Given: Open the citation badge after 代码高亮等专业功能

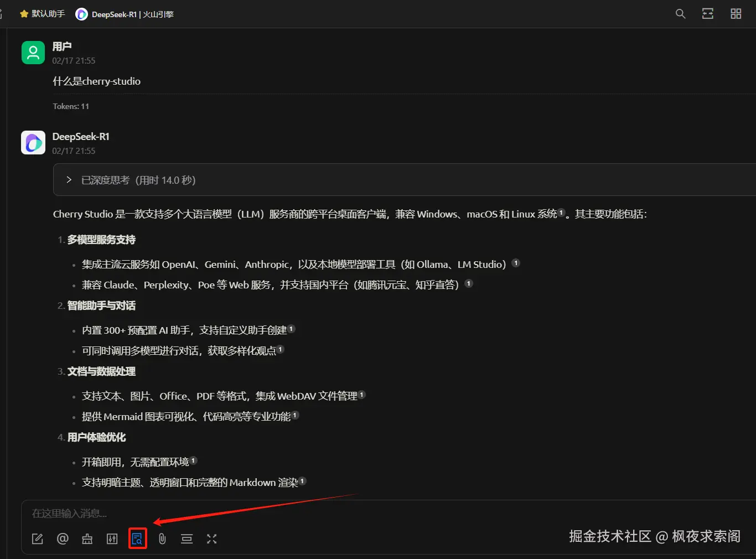Looking at the screenshot, I should point(295,415).
